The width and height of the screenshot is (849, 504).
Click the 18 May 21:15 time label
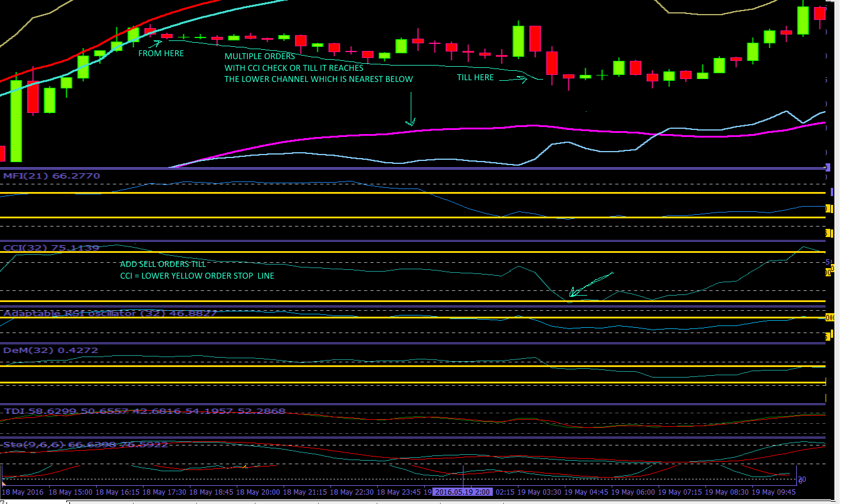305,492
